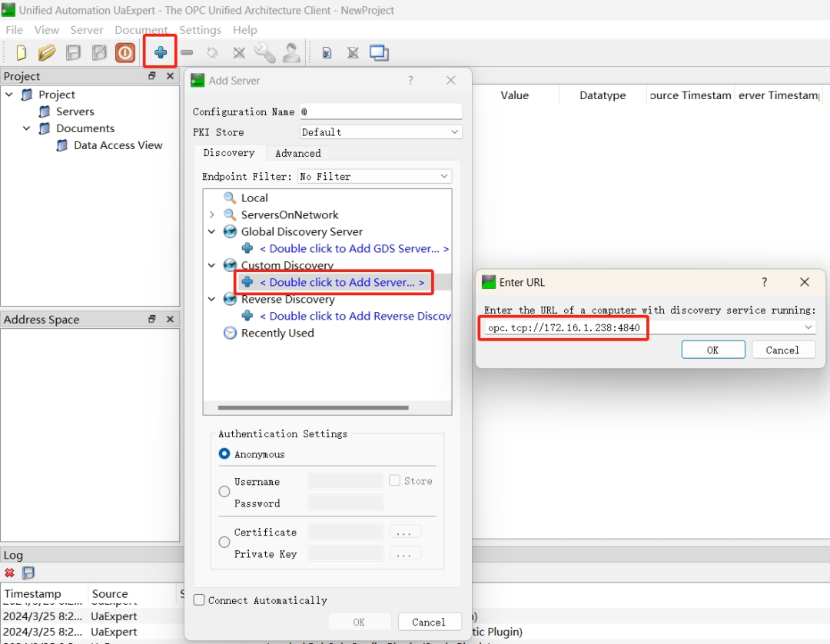
Task: Click the change user toolbar icon
Action: click(x=291, y=53)
